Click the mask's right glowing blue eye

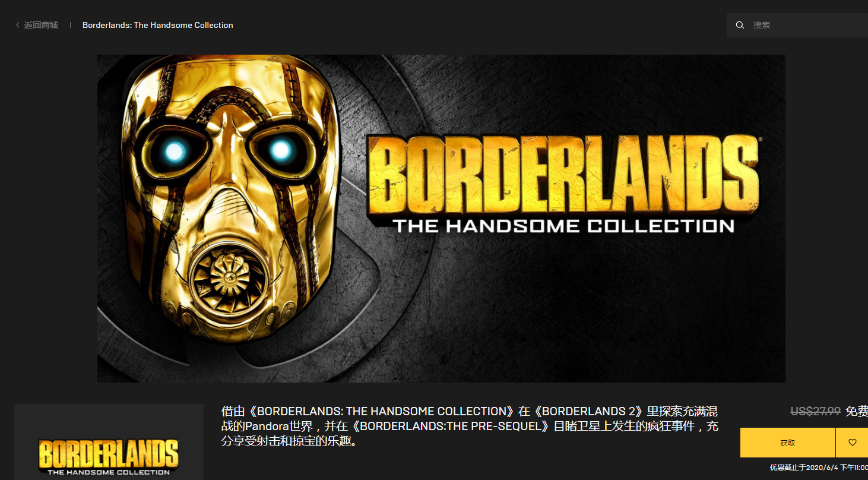point(281,151)
